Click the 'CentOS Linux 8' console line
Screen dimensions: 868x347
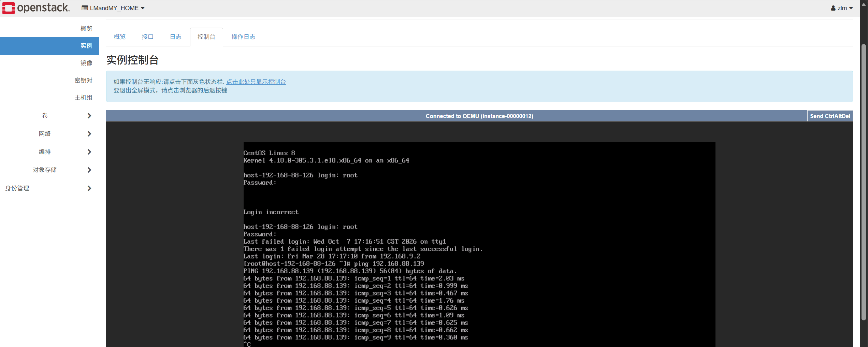click(269, 153)
